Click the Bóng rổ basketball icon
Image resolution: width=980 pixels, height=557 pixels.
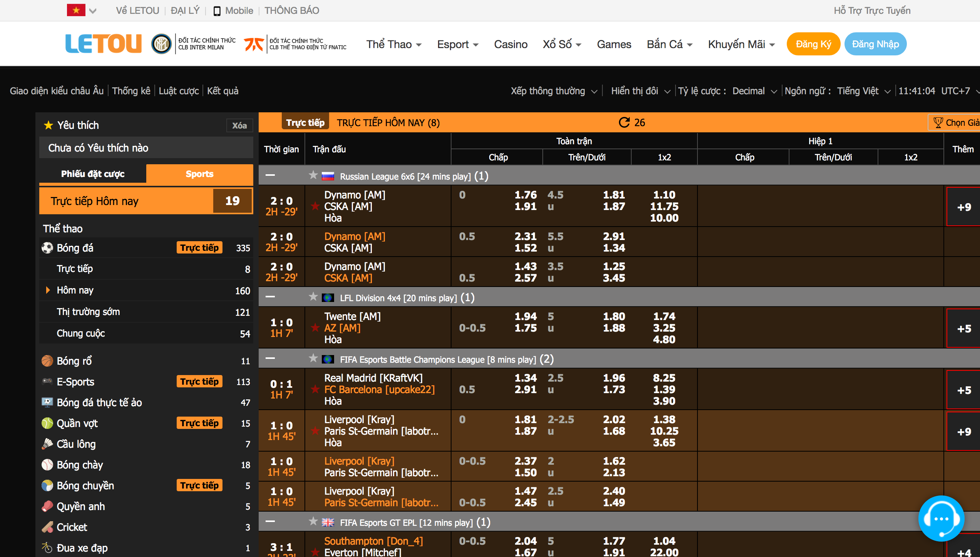point(47,361)
